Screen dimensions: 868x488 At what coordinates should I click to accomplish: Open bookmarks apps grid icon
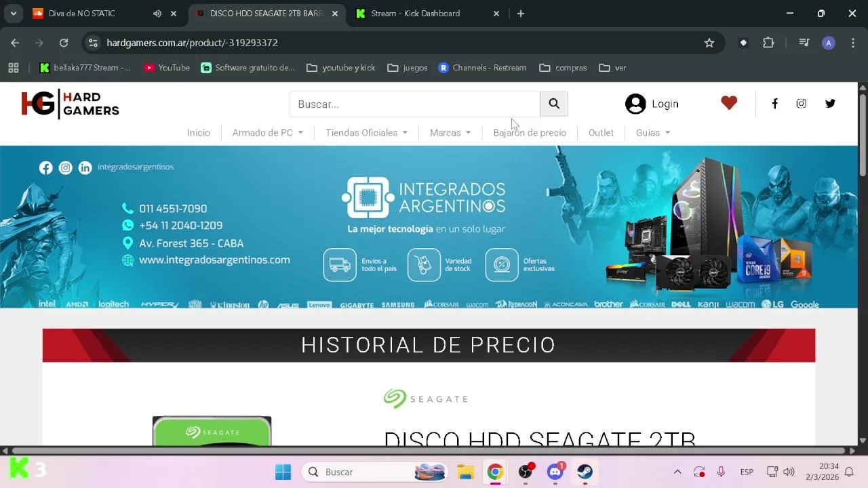14,68
